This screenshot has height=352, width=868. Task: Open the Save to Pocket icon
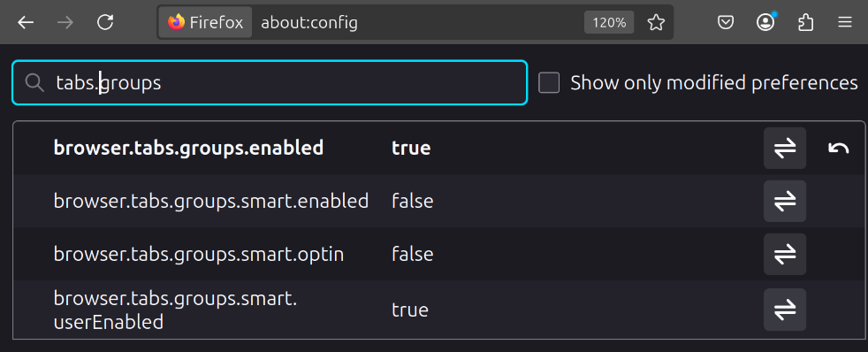coord(726,23)
